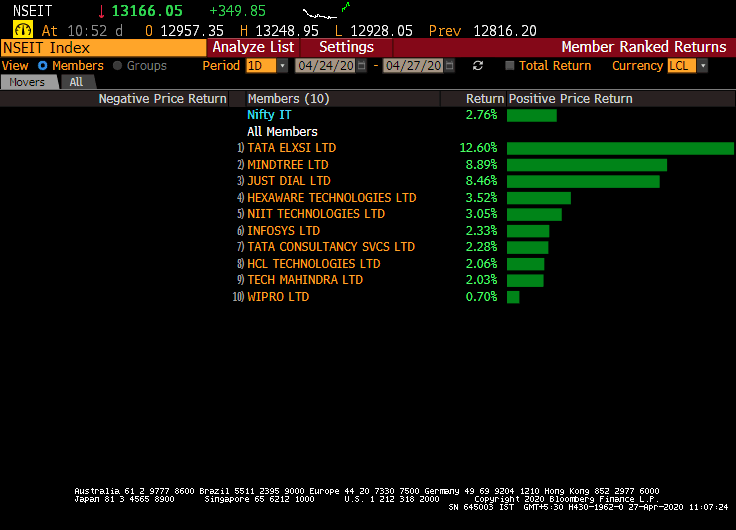Select the Members radio button
This screenshot has height=530, width=736.
43,66
